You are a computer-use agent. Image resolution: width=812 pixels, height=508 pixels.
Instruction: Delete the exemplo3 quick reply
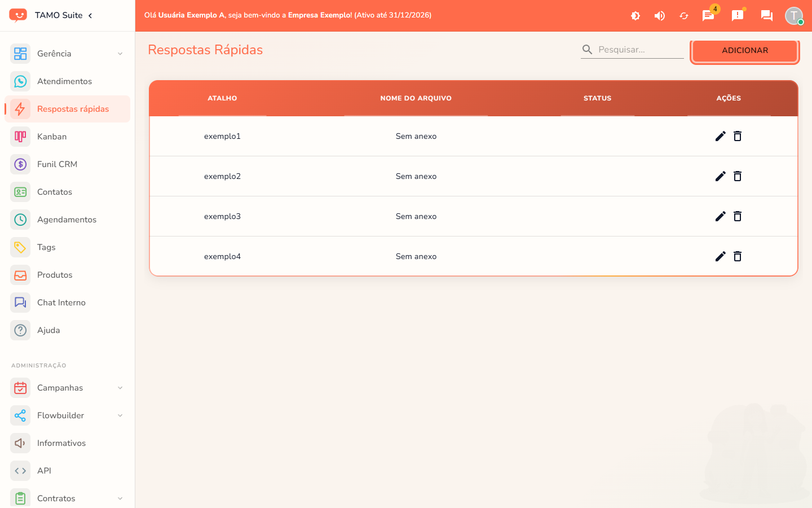click(738, 216)
